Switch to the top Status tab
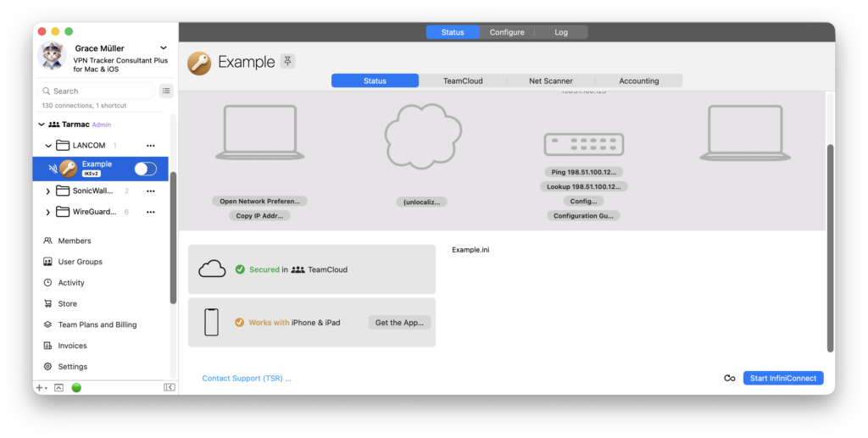868x438 pixels. coord(453,32)
